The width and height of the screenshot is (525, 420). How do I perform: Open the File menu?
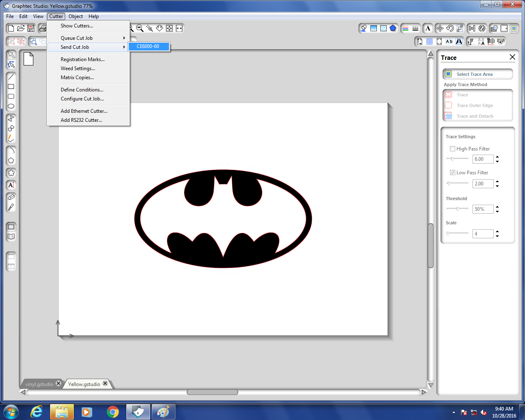[10, 16]
